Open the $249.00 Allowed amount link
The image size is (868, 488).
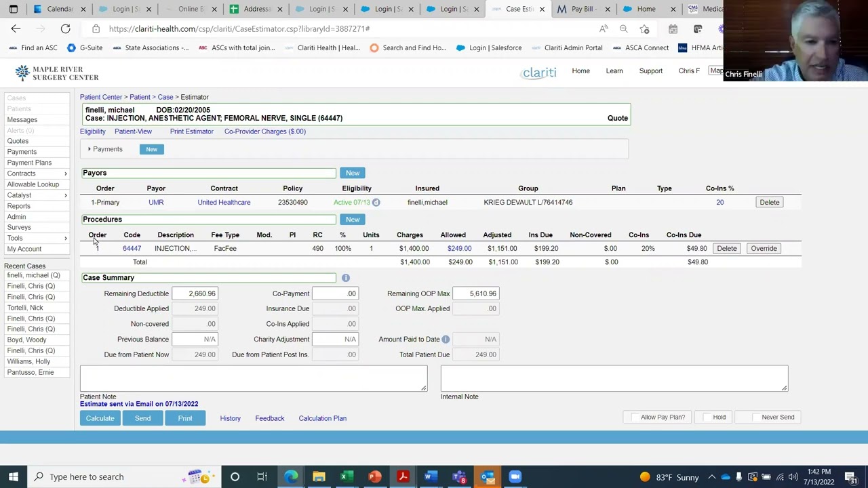point(459,248)
